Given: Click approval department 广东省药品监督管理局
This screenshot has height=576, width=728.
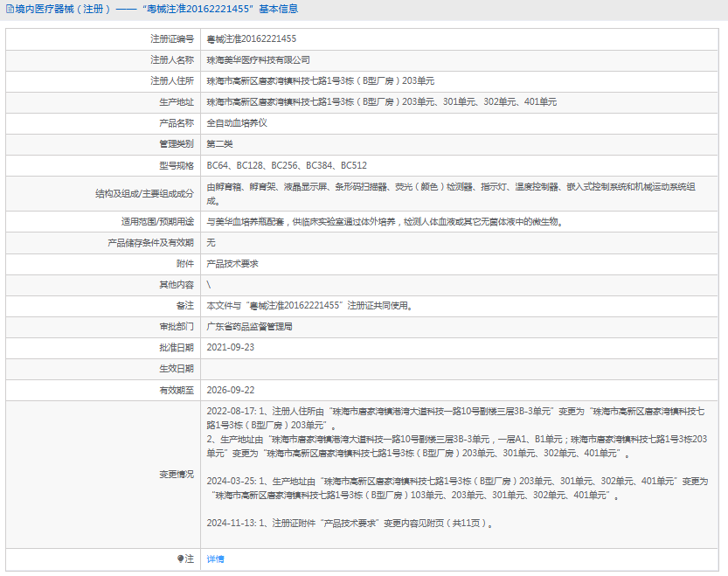Looking at the screenshot, I should 249,327.
